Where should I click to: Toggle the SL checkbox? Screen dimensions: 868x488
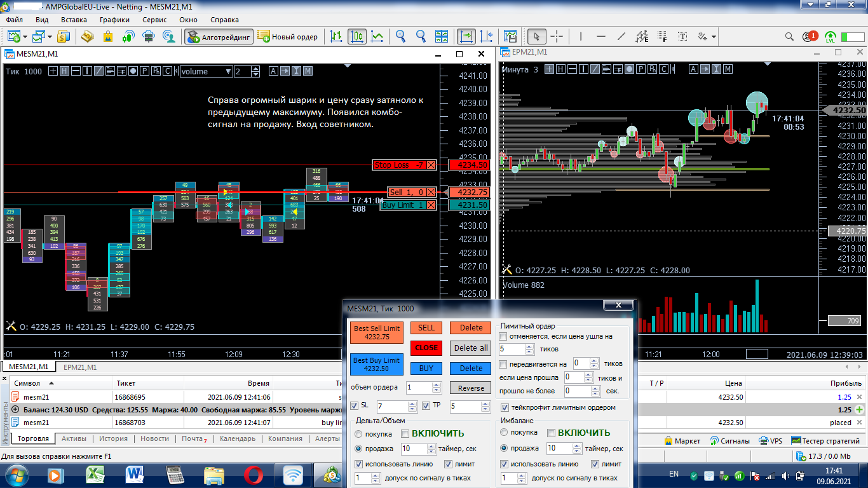coord(355,405)
